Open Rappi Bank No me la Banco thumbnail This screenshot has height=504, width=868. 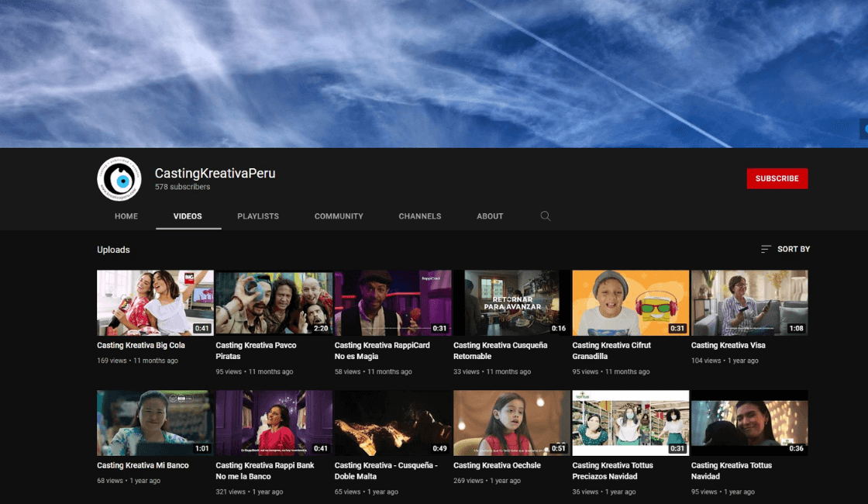274,423
